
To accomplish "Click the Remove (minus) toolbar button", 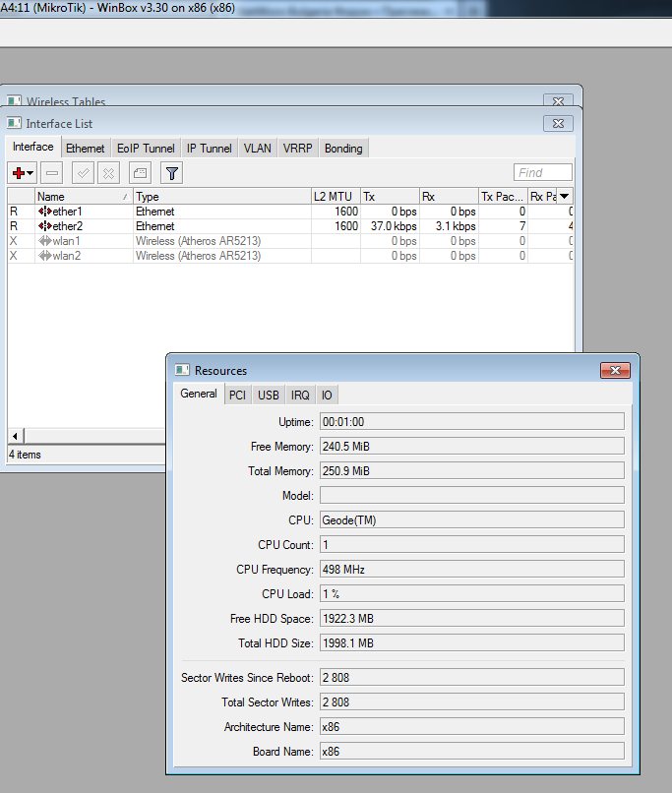I will [52, 173].
